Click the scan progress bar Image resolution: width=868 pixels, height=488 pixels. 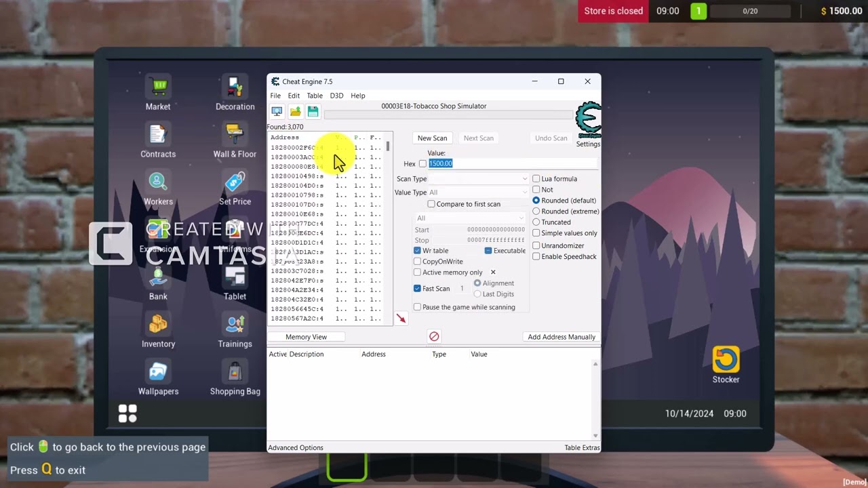click(x=448, y=115)
